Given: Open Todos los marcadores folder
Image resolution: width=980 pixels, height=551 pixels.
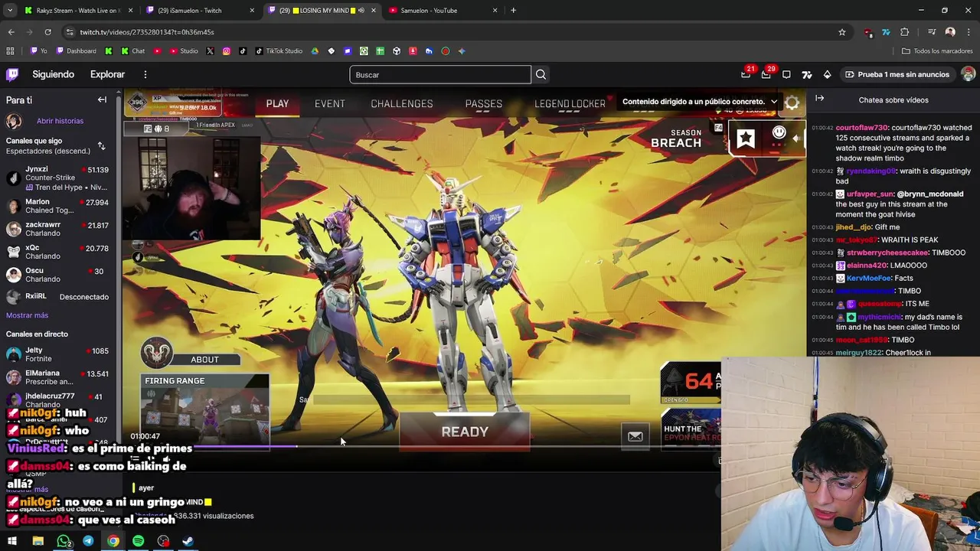Looking at the screenshot, I should (x=937, y=51).
